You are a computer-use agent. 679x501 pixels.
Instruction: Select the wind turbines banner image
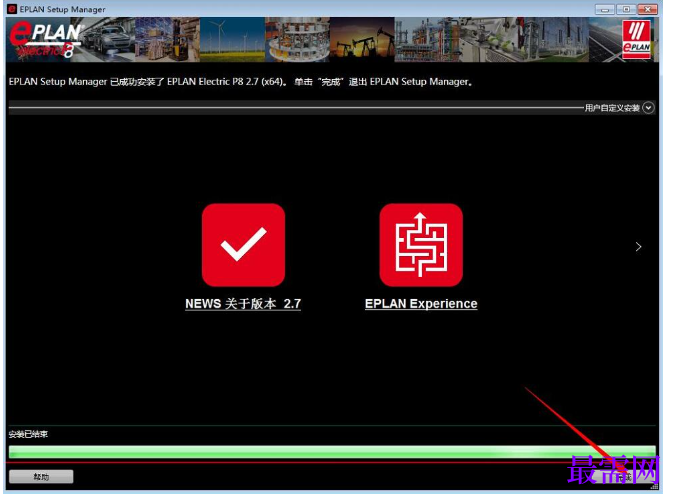coord(232,39)
